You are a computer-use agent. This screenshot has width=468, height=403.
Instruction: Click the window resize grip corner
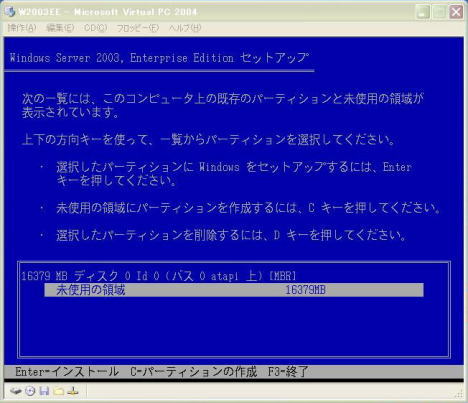tap(459, 394)
